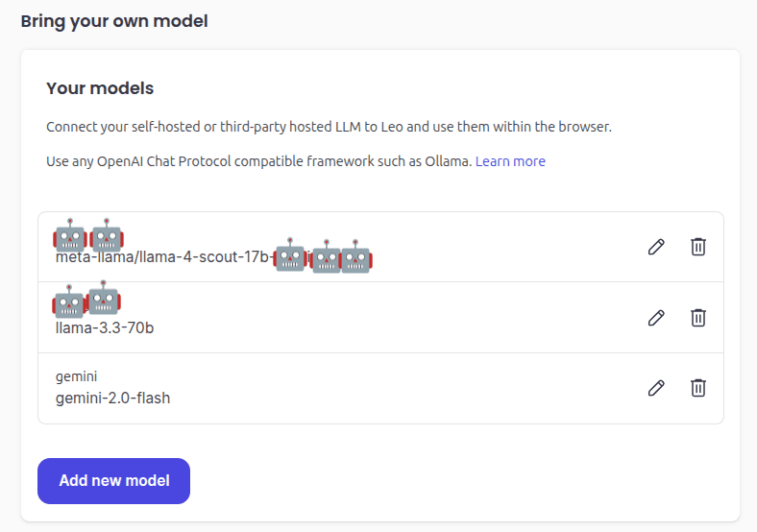
Task: Click robot emojis above llama-3.3-70b
Action: coord(86,300)
